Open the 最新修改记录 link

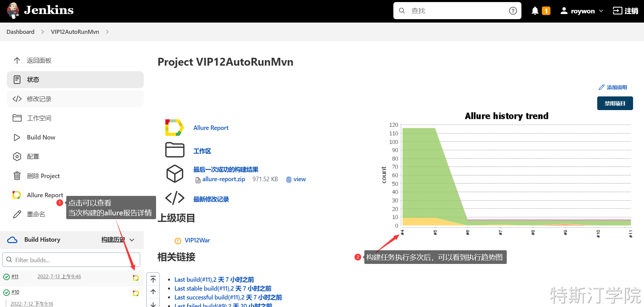tap(211, 199)
